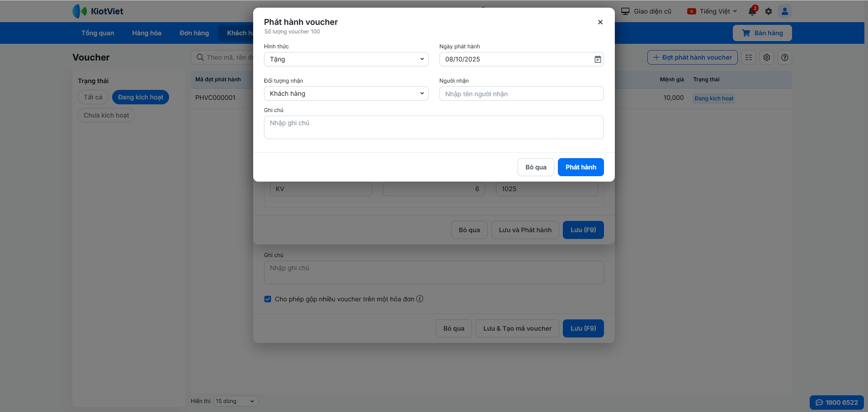The width and height of the screenshot is (868, 412).
Task: Open the calendar picker for Ngày phát hành
Action: point(598,59)
